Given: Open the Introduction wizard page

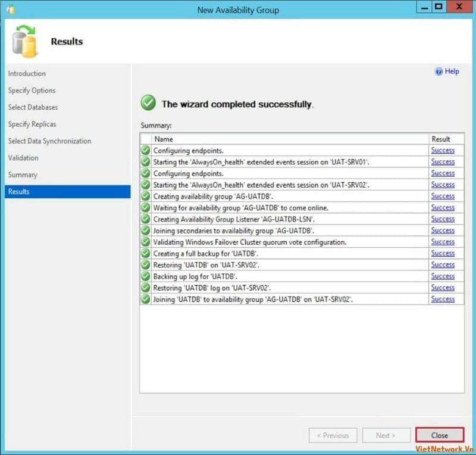Looking at the screenshot, I should click(27, 74).
